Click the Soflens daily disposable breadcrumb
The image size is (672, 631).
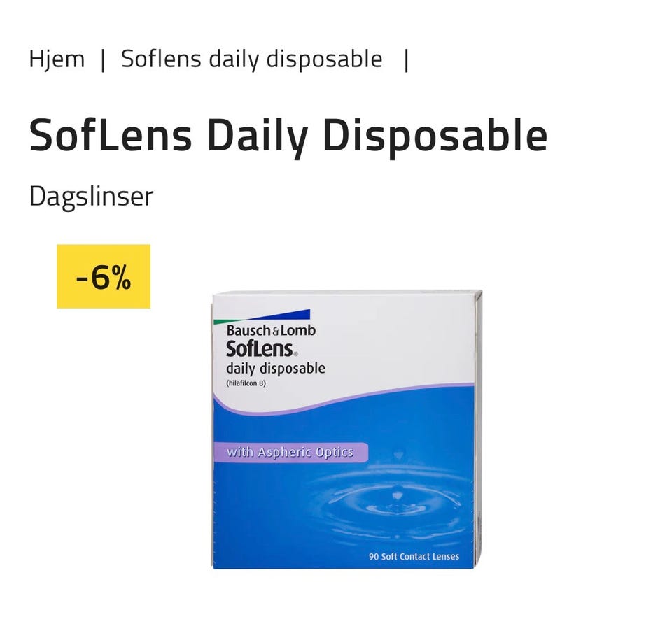251,59
